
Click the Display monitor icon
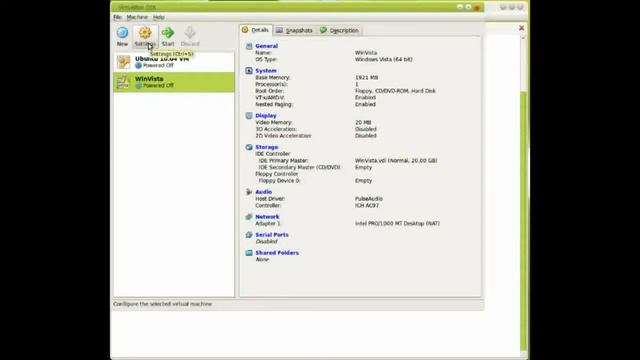pos(249,116)
